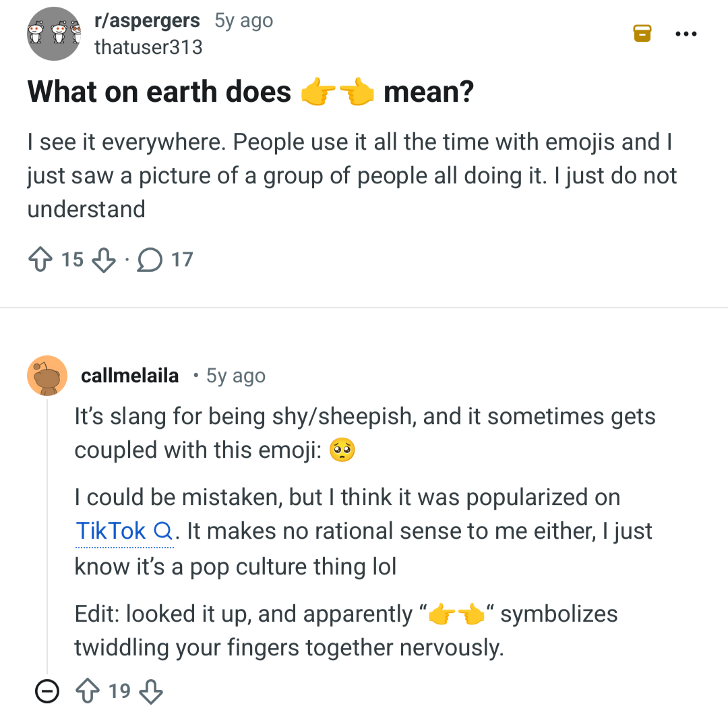
Task: Open the r/aspergers community avatar
Action: [x=54, y=33]
